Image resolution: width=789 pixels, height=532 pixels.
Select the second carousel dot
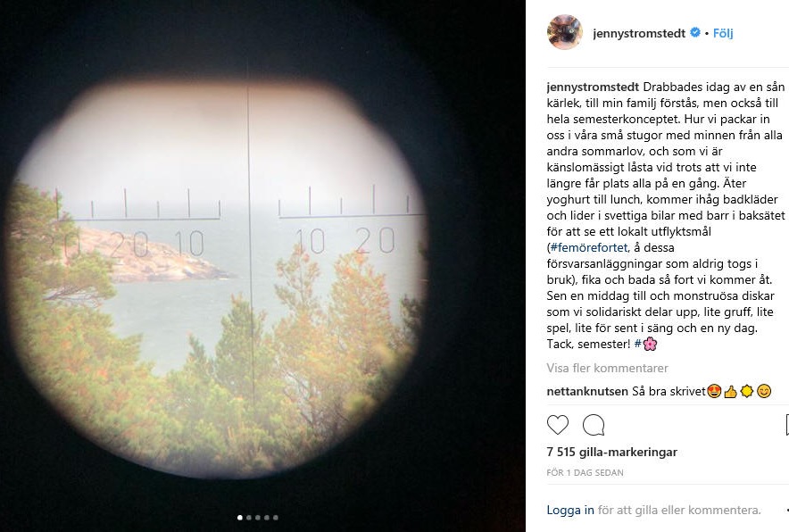(x=249, y=518)
